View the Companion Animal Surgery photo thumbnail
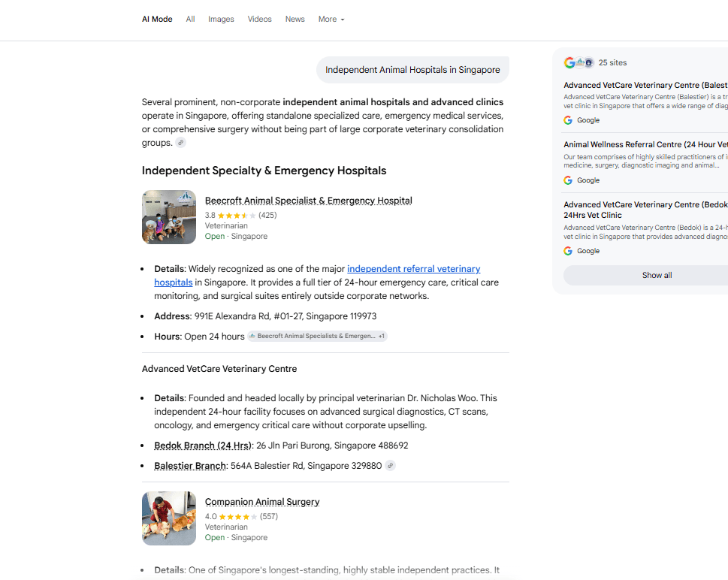 pos(169,518)
